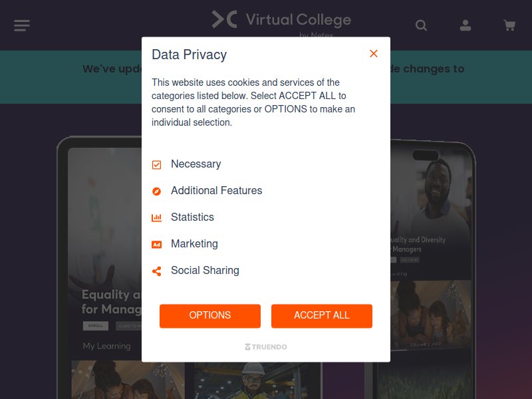Select the Necessary category label
Viewport: 532px width, 399px height.
pyautogui.click(x=196, y=164)
